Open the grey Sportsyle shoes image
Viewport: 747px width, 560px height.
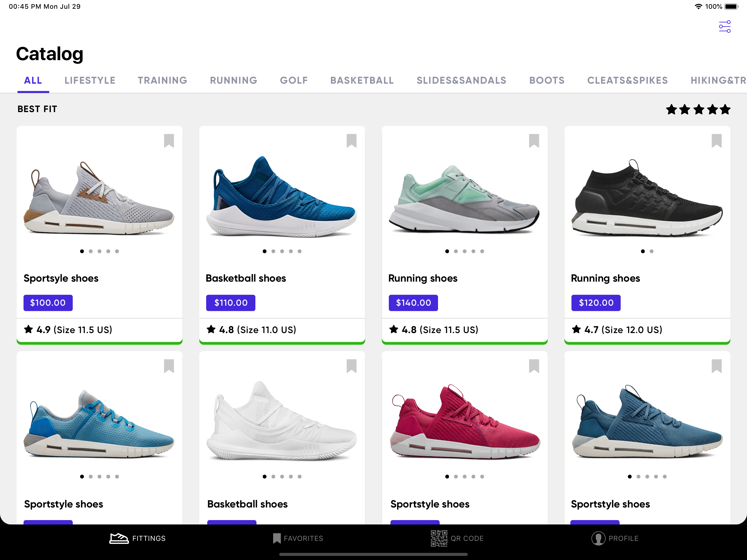click(x=99, y=199)
